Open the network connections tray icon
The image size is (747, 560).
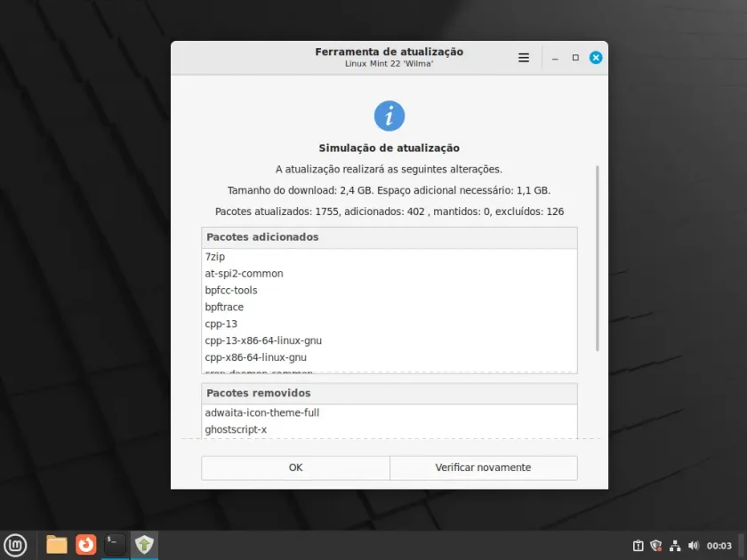675,546
